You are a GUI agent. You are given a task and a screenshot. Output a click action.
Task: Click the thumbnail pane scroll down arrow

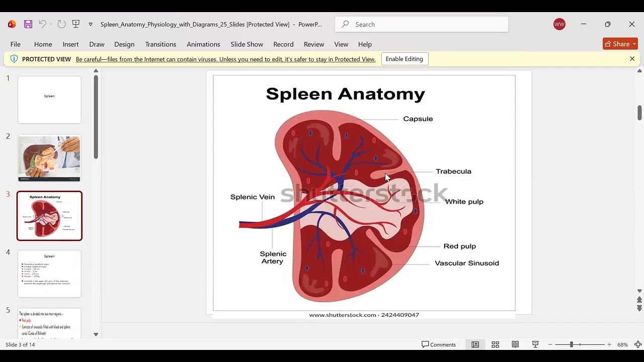96,334
